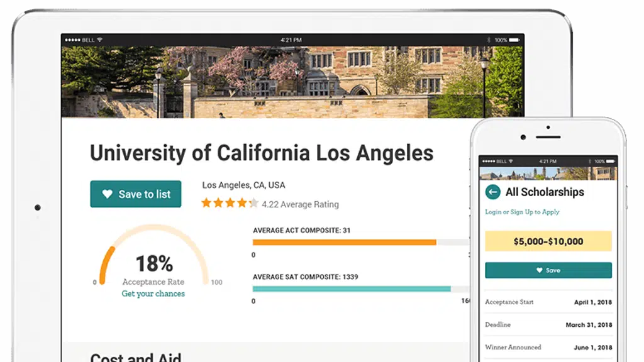Viewport: 644px width, 362px height.
Task: Click the Acceptance Rate label
Action: pos(153,282)
